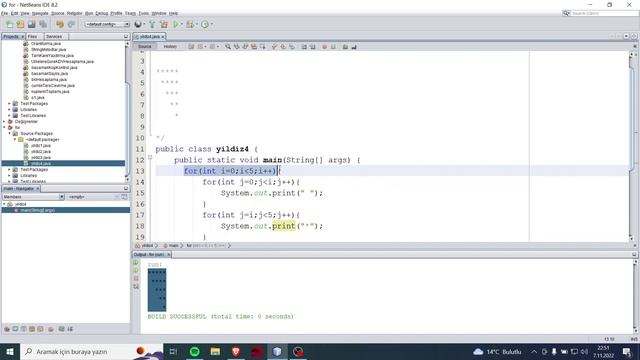Click the Undo toolbar icon
The image size is (640, 360).
[x=60, y=24]
